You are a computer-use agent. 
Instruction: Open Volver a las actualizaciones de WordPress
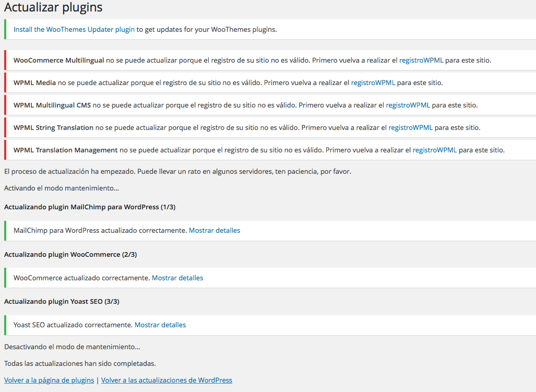coord(166,380)
